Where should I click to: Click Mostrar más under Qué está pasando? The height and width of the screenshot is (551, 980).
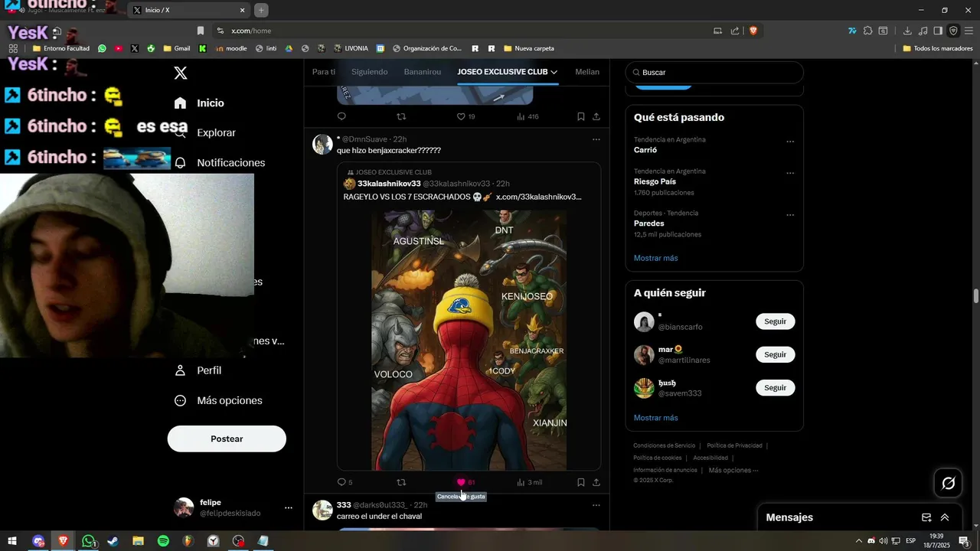point(655,258)
